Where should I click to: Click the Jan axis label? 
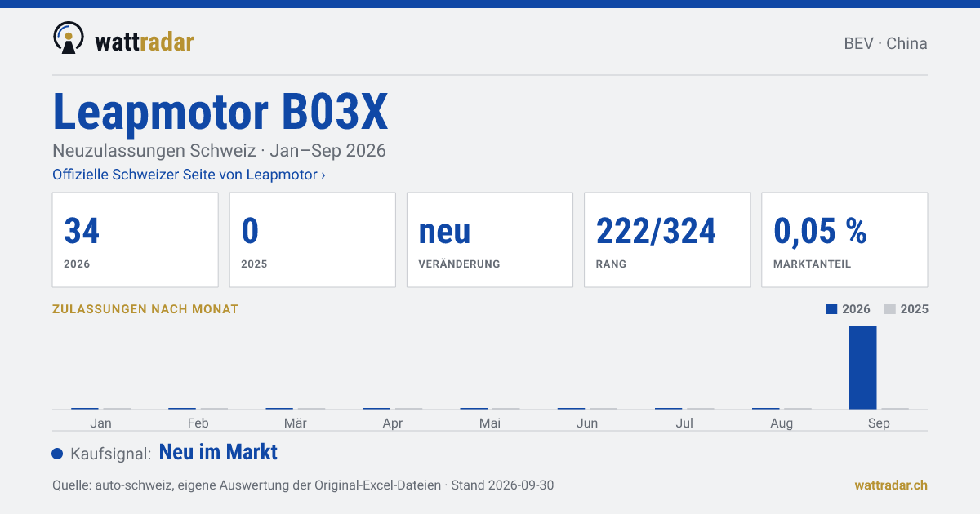(101, 423)
